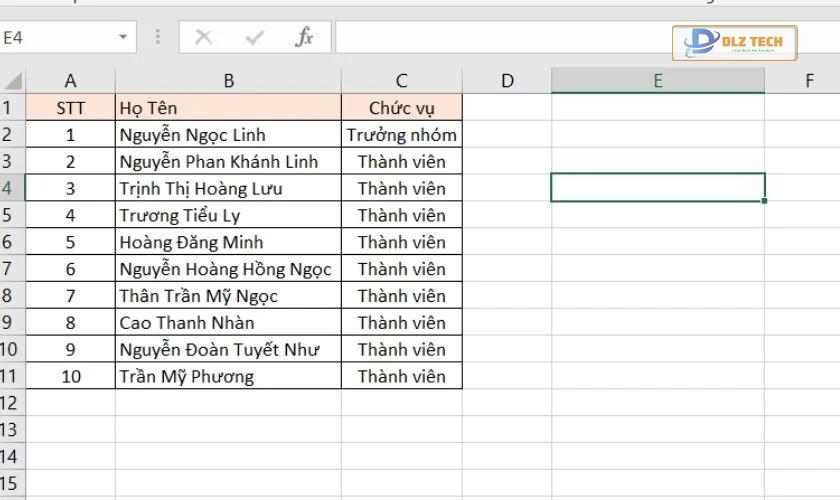
Task: Click STT cell containing 5
Action: [70, 241]
